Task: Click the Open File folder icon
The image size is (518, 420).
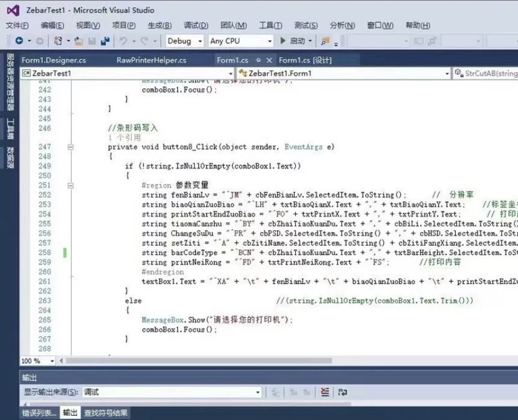Action: point(78,41)
